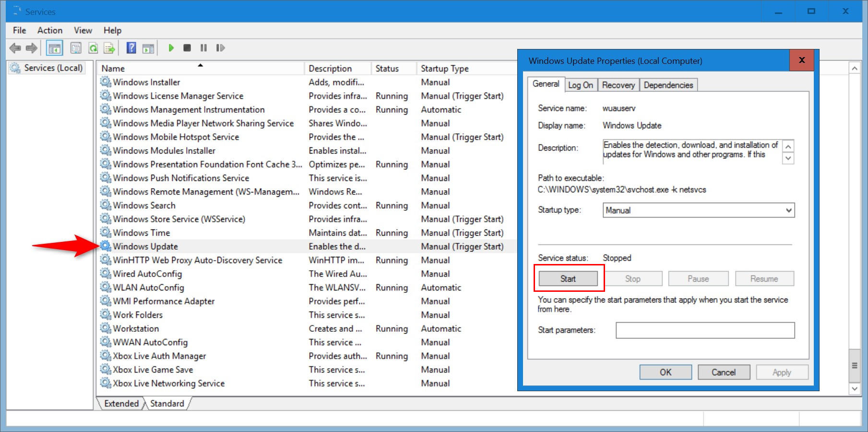Click the gear icon beside WLAN AutoConfig

pyautogui.click(x=106, y=288)
